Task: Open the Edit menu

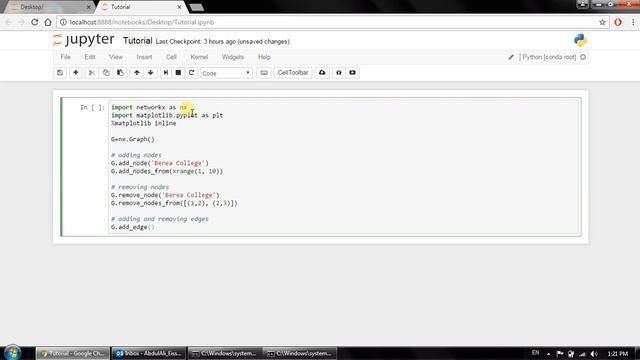Action: click(90, 57)
